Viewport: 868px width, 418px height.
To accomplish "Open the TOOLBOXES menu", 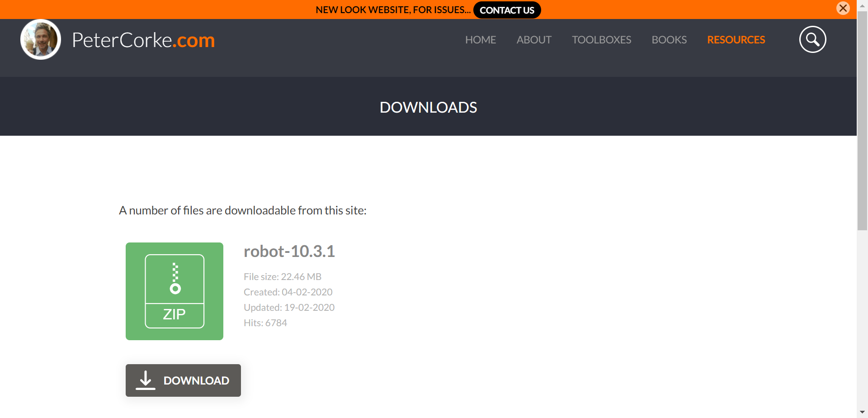I will point(601,40).
